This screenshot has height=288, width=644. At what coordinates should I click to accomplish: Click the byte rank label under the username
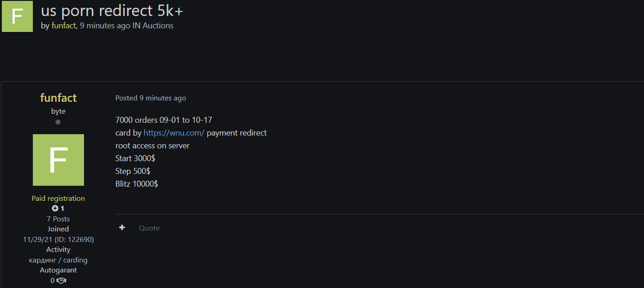(x=58, y=111)
